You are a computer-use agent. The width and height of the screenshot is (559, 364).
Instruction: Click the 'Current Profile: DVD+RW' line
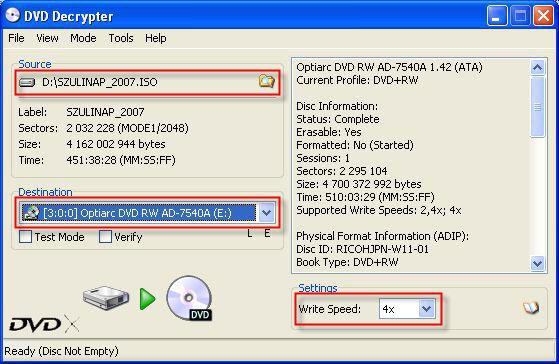(x=357, y=80)
